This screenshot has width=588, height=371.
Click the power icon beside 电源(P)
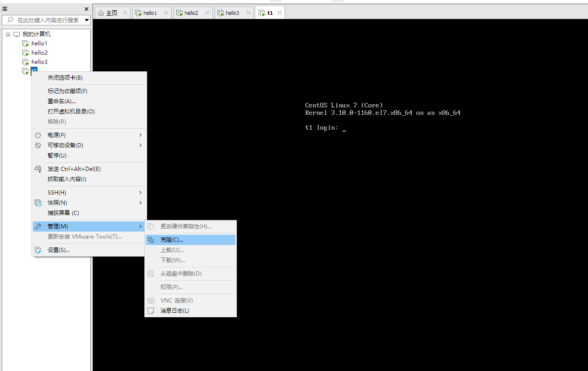38,135
